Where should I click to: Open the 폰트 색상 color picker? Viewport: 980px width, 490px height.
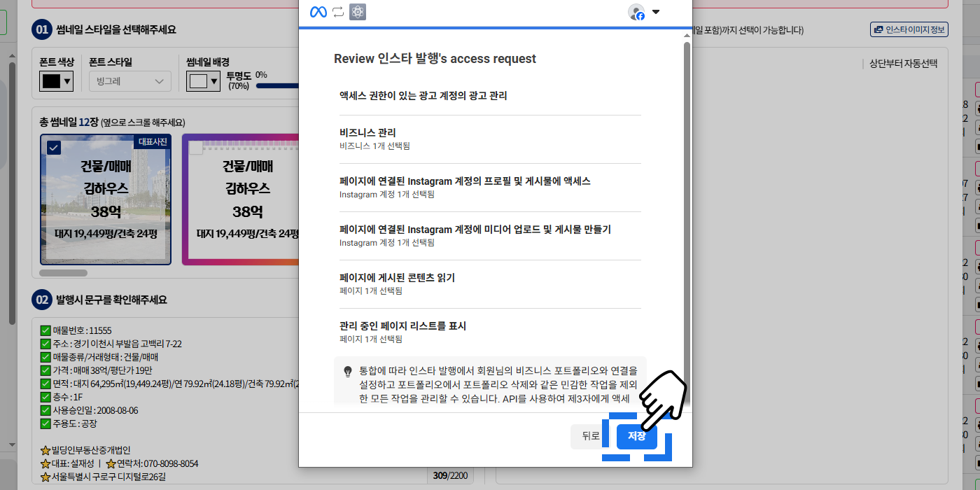57,81
